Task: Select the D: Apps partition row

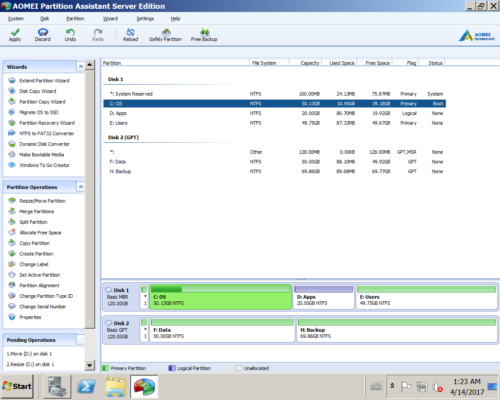Action: 274,113
